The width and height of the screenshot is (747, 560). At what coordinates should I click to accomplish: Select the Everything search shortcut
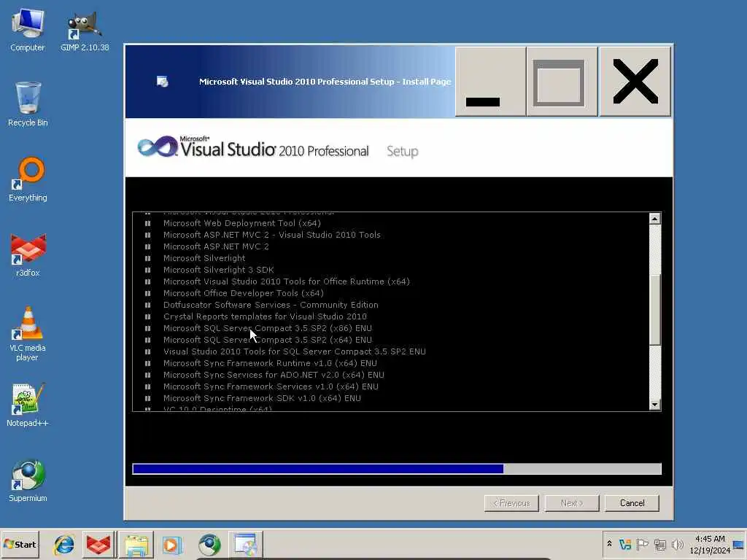click(x=28, y=179)
